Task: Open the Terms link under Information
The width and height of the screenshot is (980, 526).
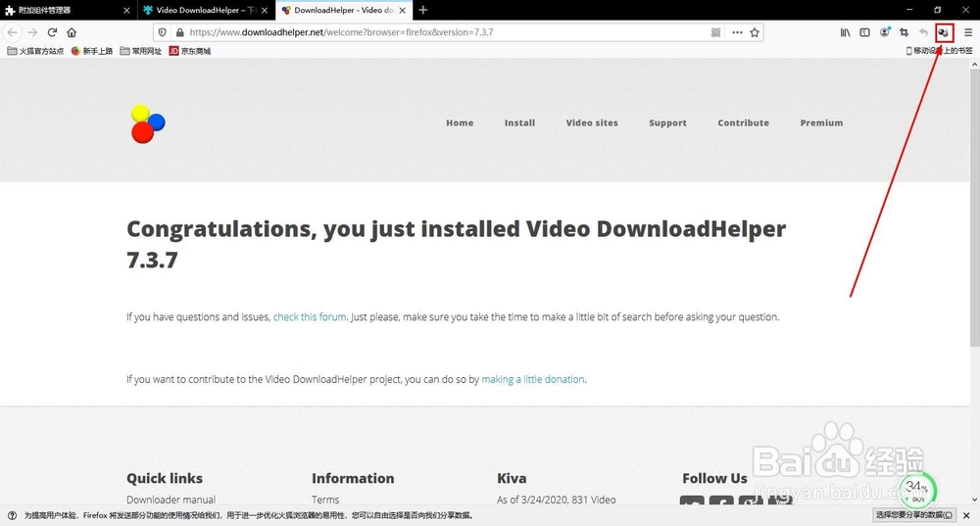Action: [325, 500]
